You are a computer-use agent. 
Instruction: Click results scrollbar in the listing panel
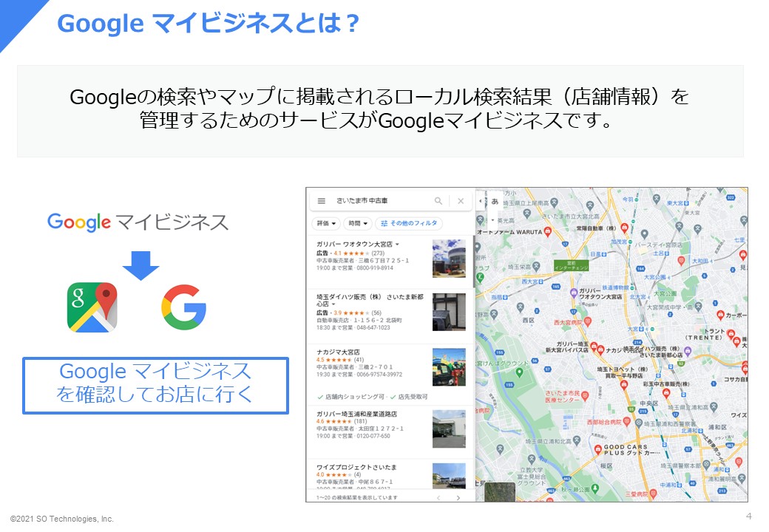pos(474,262)
